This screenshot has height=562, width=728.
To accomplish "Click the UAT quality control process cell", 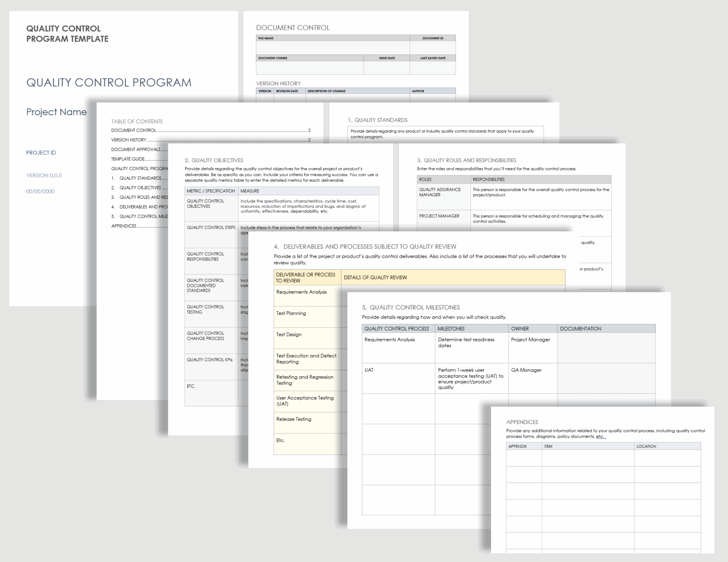I will coord(369,370).
